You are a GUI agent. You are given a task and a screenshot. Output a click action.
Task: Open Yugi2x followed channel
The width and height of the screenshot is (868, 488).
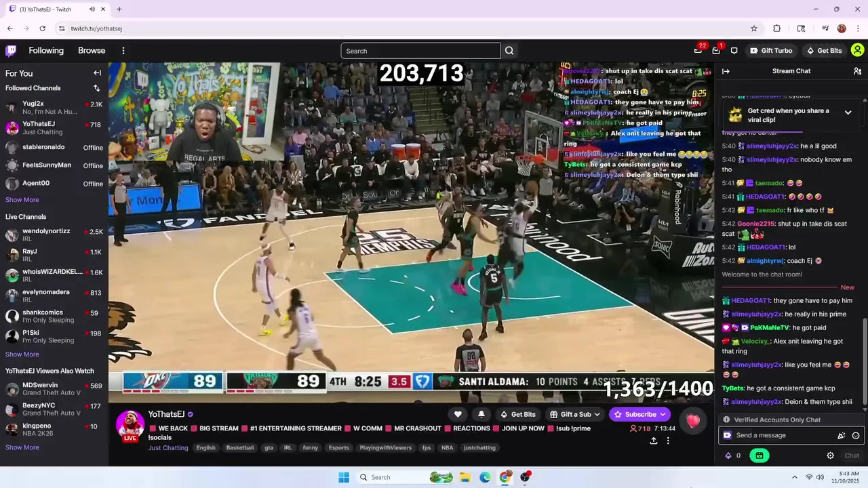[54, 107]
